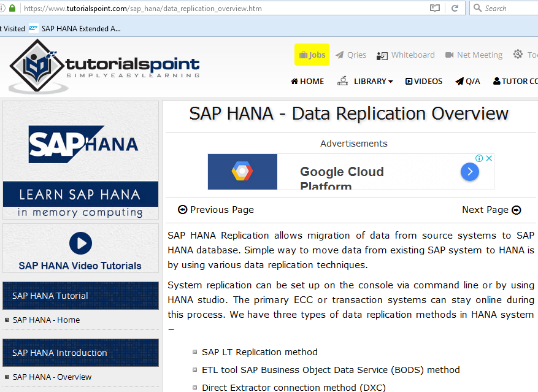Click the blue arrow on Google Cloud ad
Screen dimensions: 538x392
pos(469,172)
